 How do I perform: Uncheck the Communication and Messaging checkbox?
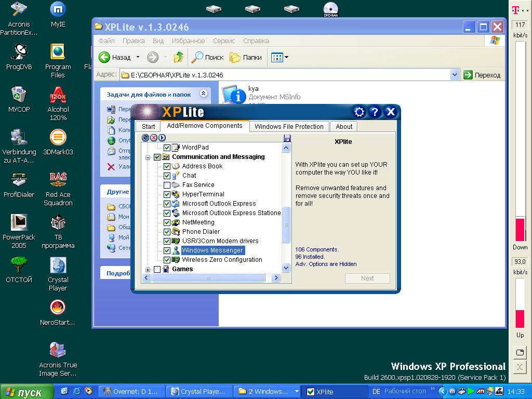point(157,157)
